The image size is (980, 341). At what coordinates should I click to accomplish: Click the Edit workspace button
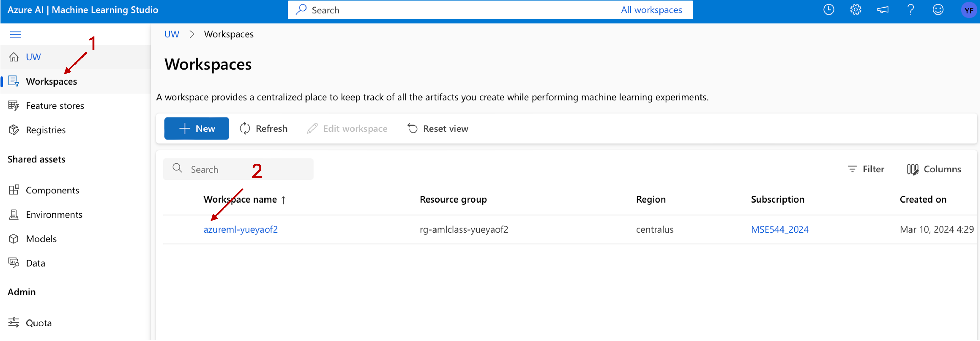coord(347,129)
